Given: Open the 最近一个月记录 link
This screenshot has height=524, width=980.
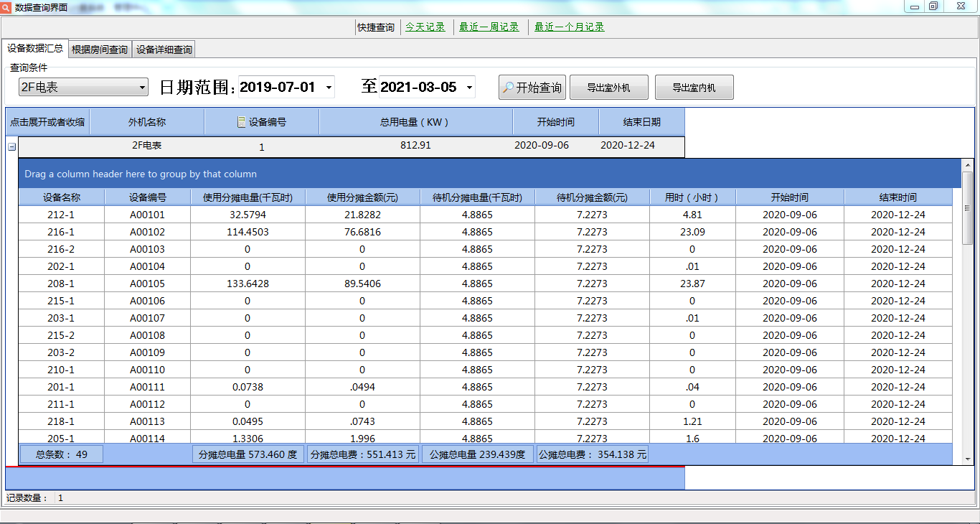Looking at the screenshot, I should point(569,27).
